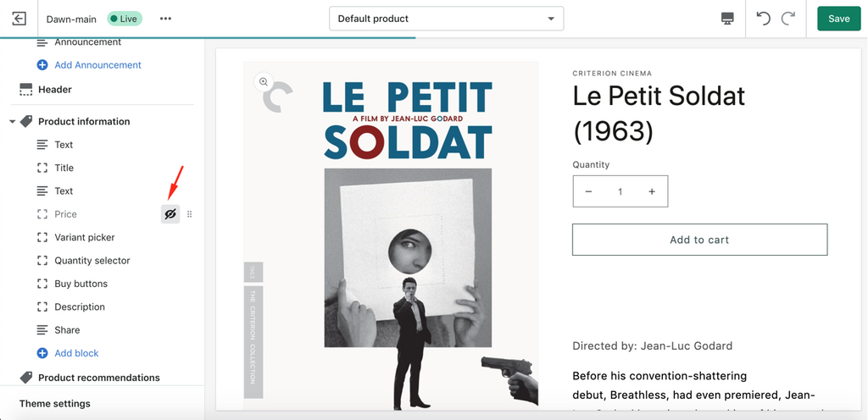Click the Save button
Image resolution: width=868 pixels, height=420 pixels.
[838, 19]
